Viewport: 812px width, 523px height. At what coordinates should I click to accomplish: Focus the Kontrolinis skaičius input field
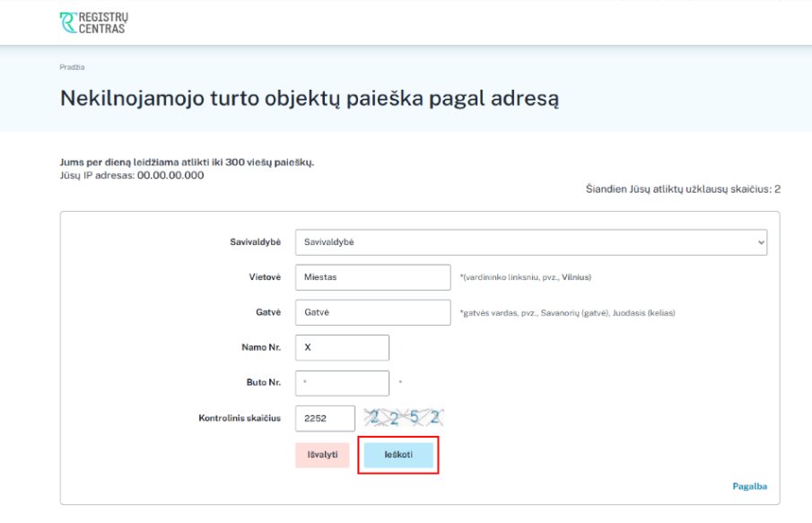[x=325, y=418]
